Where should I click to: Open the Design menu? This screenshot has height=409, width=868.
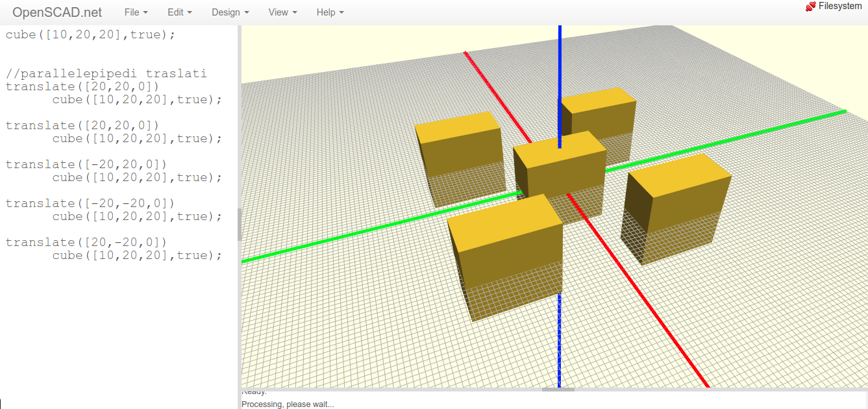point(230,12)
